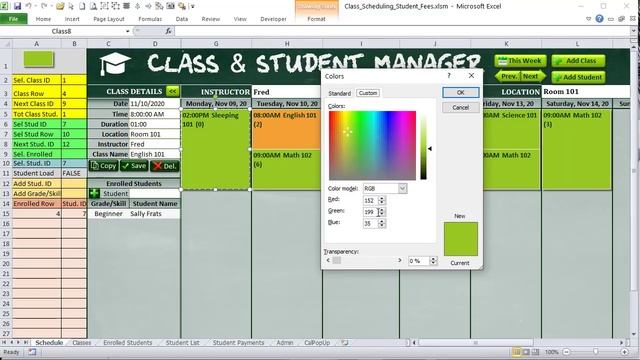The width and height of the screenshot is (640, 360).
Task: Open the Enrolled Students sheet tab
Action: 127,343
